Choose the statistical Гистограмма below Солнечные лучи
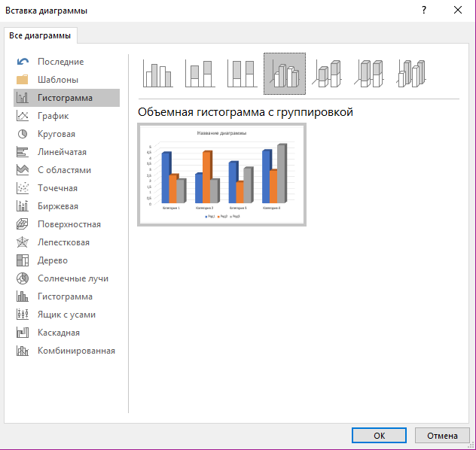 coord(67,296)
